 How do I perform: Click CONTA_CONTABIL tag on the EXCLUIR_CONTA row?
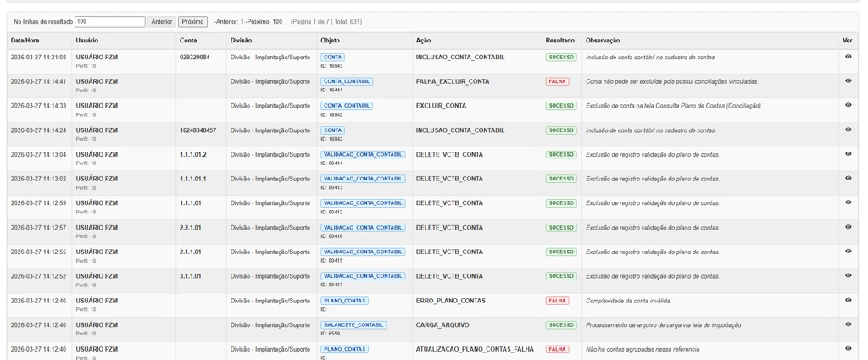[x=347, y=106]
